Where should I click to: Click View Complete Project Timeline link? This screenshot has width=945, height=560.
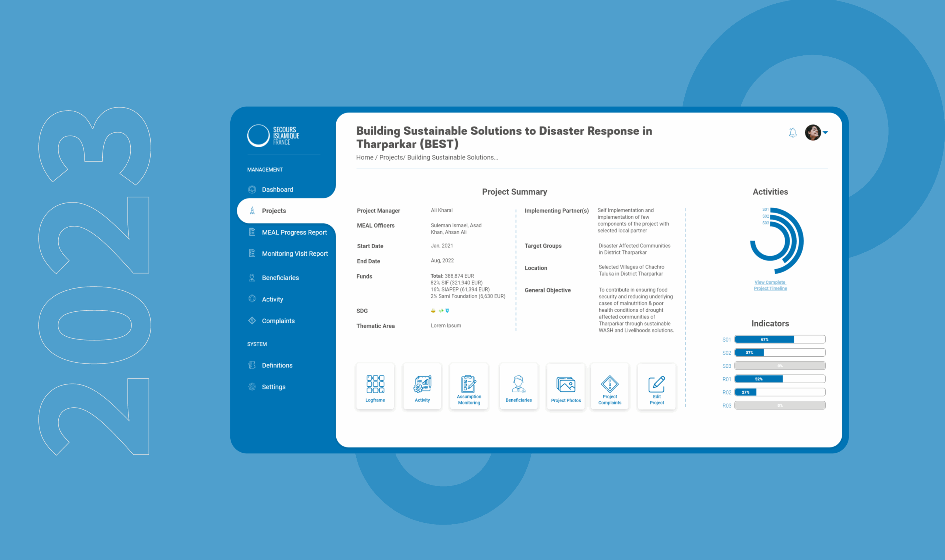tap(770, 285)
